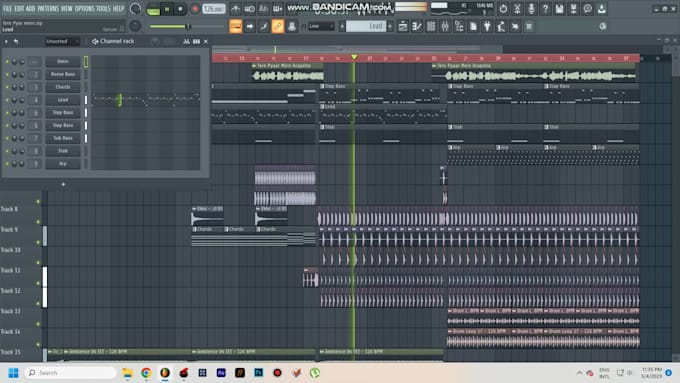This screenshot has height=383, width=680.
Task: Open the Unsorted channel filter dropdown
Action: click(62, 42)
